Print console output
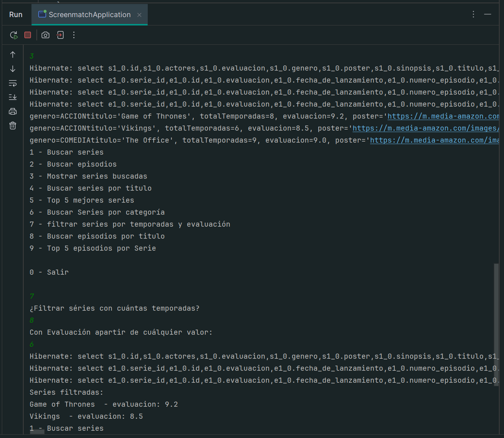 13,111
